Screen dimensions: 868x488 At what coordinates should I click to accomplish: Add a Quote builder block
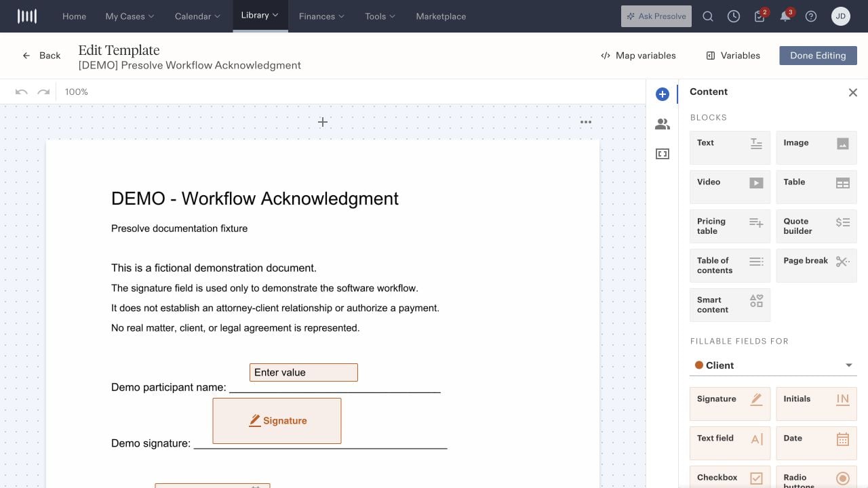pos(816,226)
